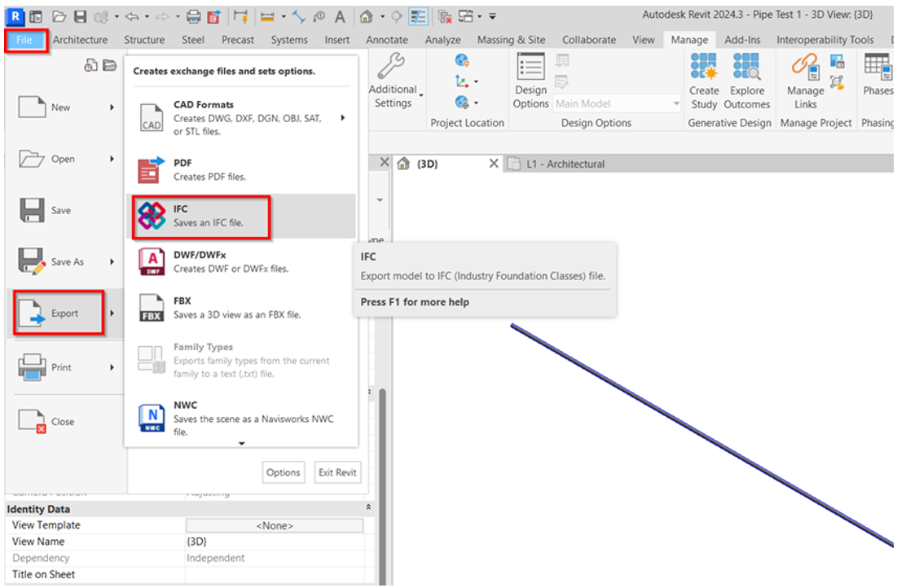Click the Synchronize icon in quick access toolbar

click(x=101, y=17)
